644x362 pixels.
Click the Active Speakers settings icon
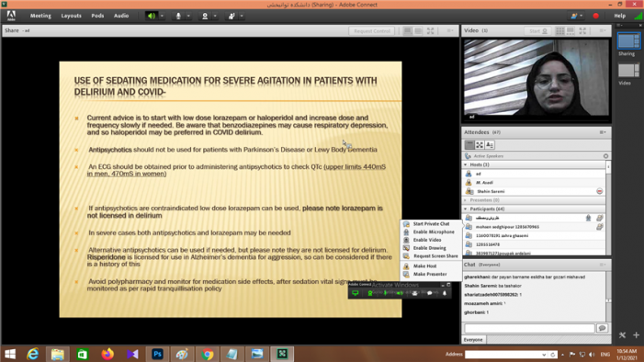pos(605,156)
